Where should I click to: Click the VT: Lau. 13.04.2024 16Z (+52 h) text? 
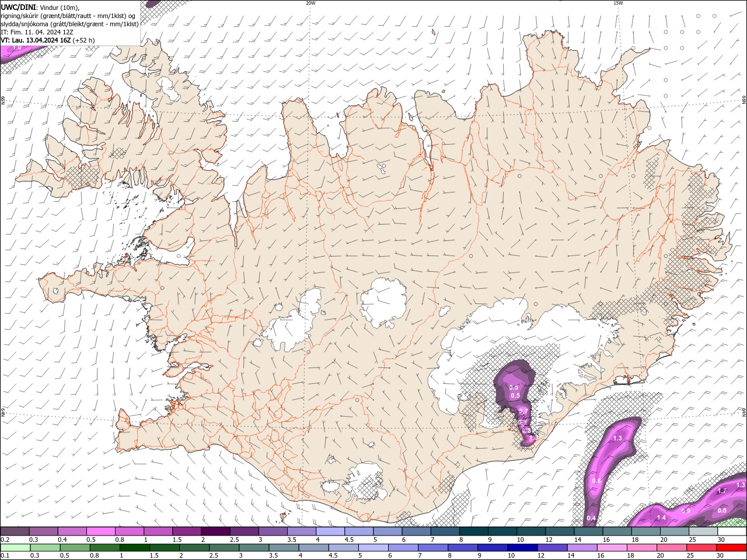point(48,40)
